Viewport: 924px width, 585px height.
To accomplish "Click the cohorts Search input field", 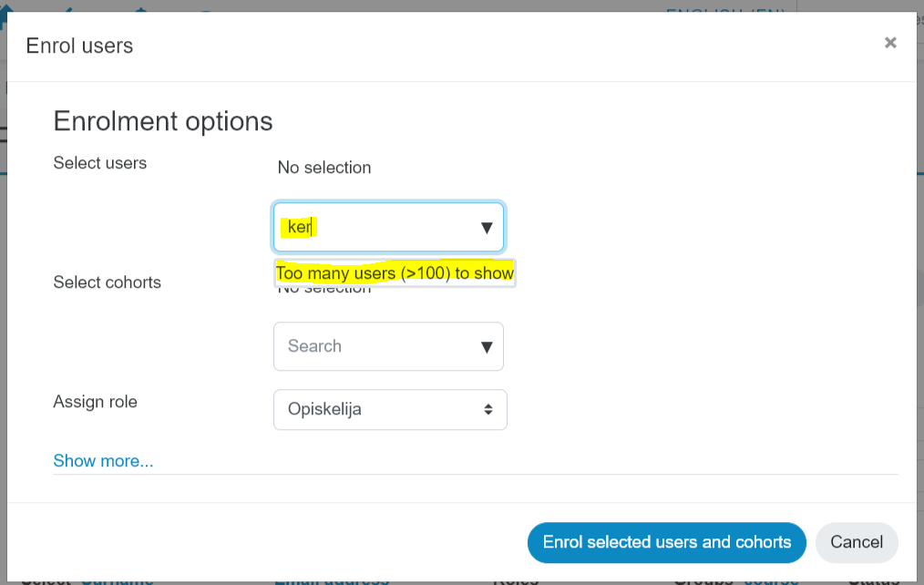I will tap(377, 346).
